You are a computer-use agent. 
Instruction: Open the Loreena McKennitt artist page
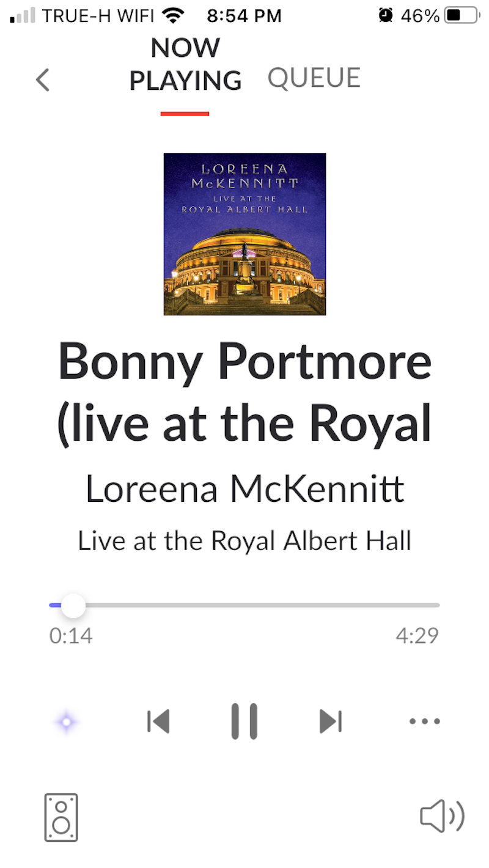(x=244, y=489)
